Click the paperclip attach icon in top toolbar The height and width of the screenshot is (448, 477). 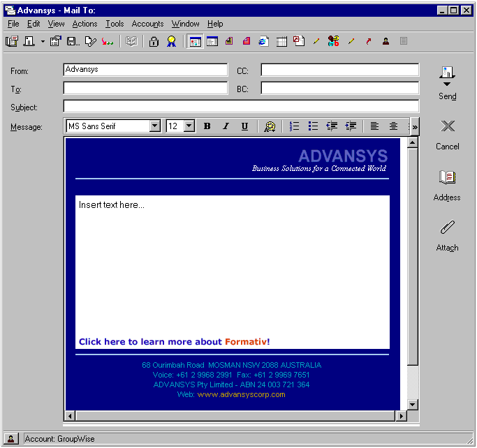click(x=90, y=41)
